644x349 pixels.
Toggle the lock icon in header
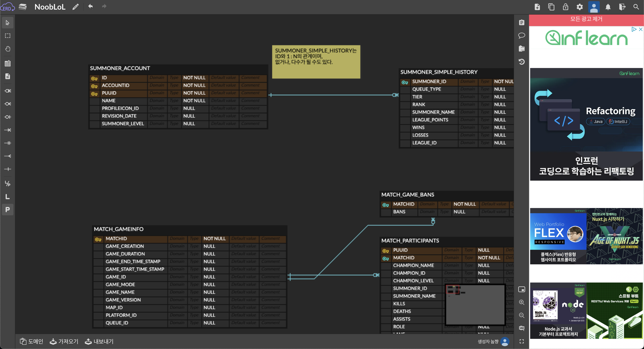(x=565, y=7)
